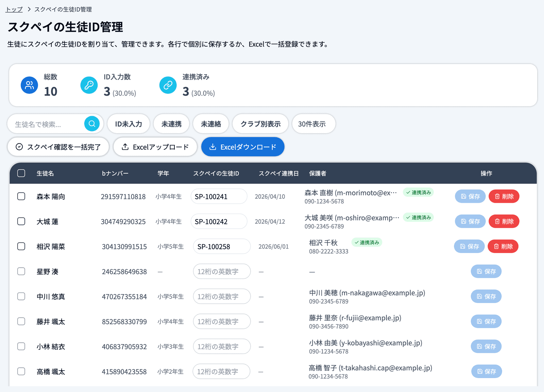Click the search magnifier icon button
544x392 pixels.
92,124
